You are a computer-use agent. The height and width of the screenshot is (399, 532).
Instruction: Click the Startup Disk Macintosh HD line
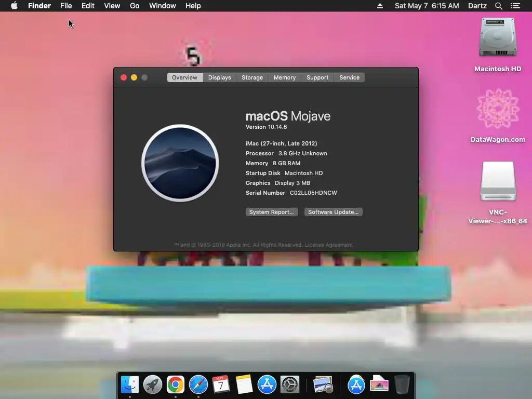click(x=284, y=173)
